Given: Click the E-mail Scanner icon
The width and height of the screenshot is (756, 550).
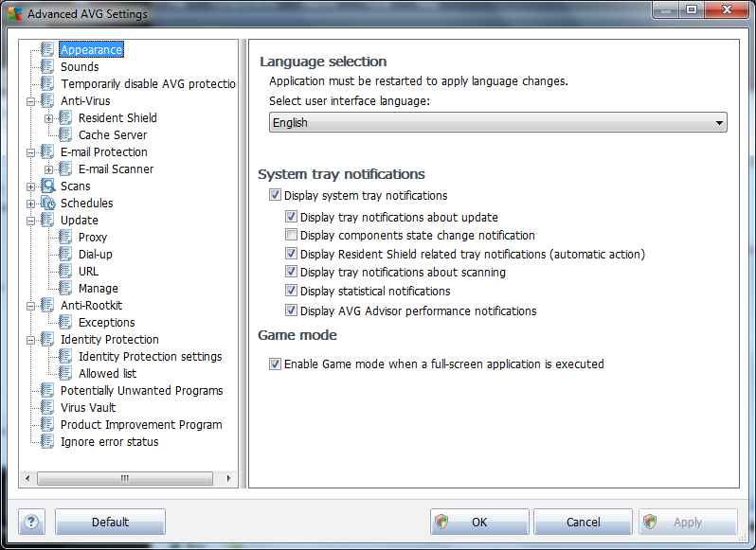Looking at the screenshot, I should (65, 169).
